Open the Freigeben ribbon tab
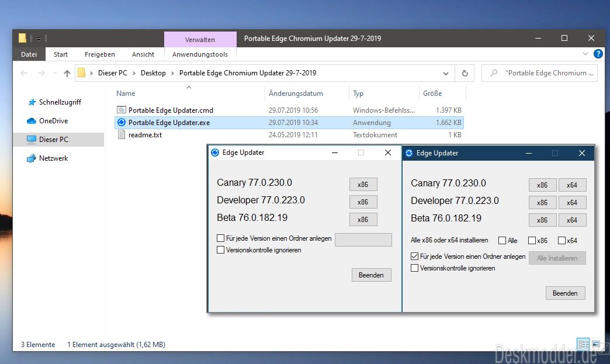The width and height of the screenshot is (610, 364). tap(99, 54)
